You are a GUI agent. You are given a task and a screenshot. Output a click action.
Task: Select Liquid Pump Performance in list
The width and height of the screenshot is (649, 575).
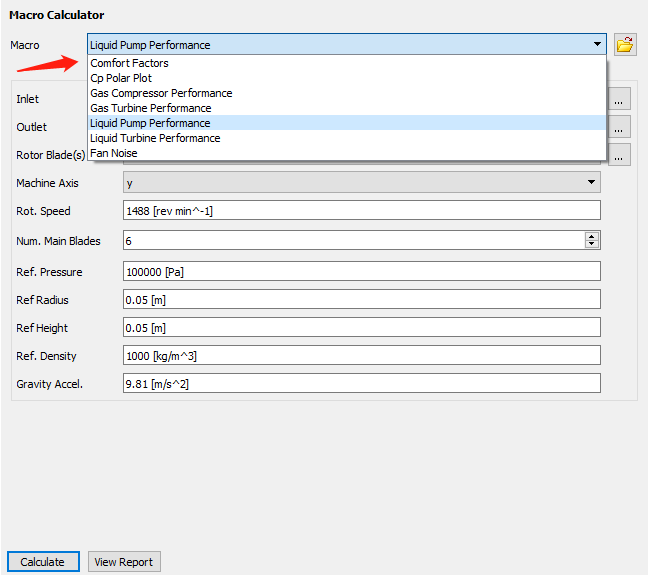click(150, 123)
